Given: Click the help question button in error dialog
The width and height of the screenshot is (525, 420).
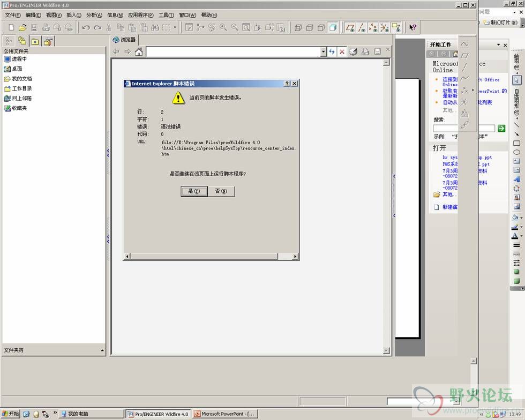Looking at the screenshot, I should (x=287, y=84).
